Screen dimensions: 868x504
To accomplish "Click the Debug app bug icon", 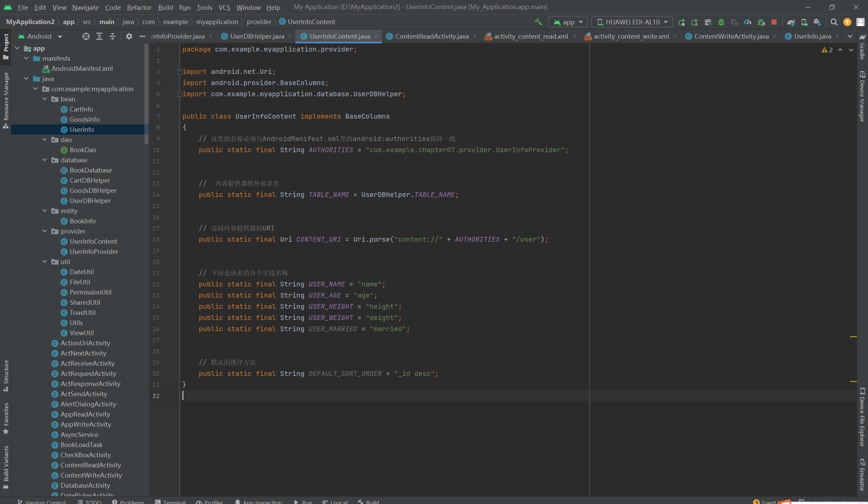I will [x=721, y=22].
